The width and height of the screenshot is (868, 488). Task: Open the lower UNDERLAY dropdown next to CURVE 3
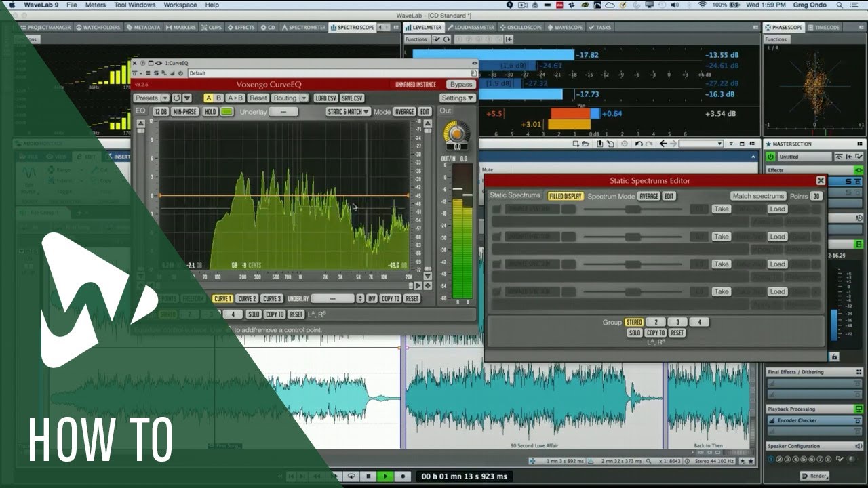click(x=333, y=298)
